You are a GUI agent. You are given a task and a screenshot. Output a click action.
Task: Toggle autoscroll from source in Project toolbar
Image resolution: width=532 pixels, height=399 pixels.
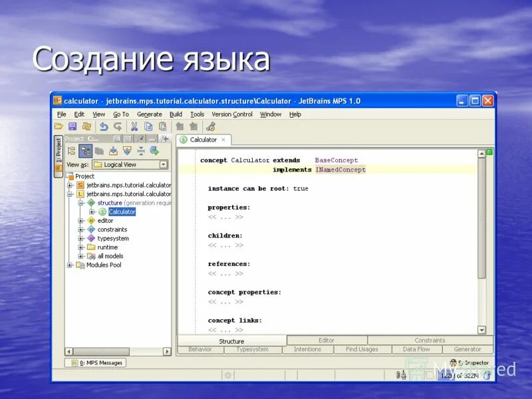(128, 151)
